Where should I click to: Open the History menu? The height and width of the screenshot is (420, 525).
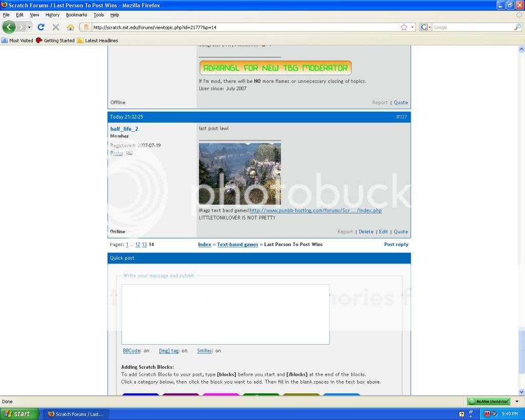click(52, 15)
